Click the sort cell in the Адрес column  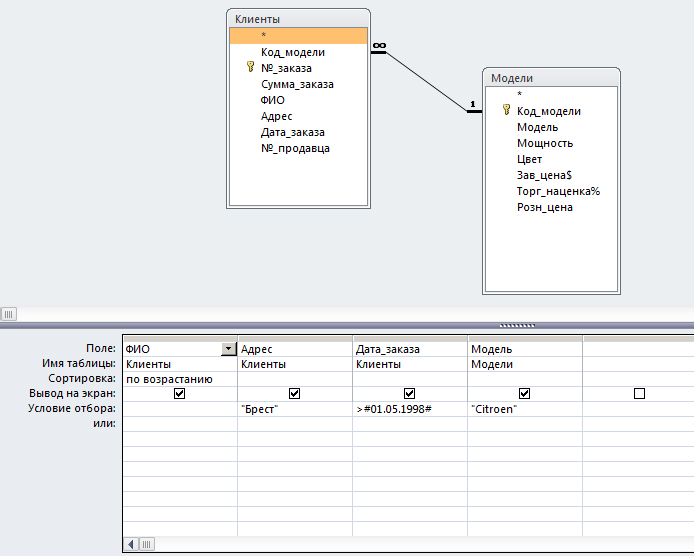coord(295,379)
